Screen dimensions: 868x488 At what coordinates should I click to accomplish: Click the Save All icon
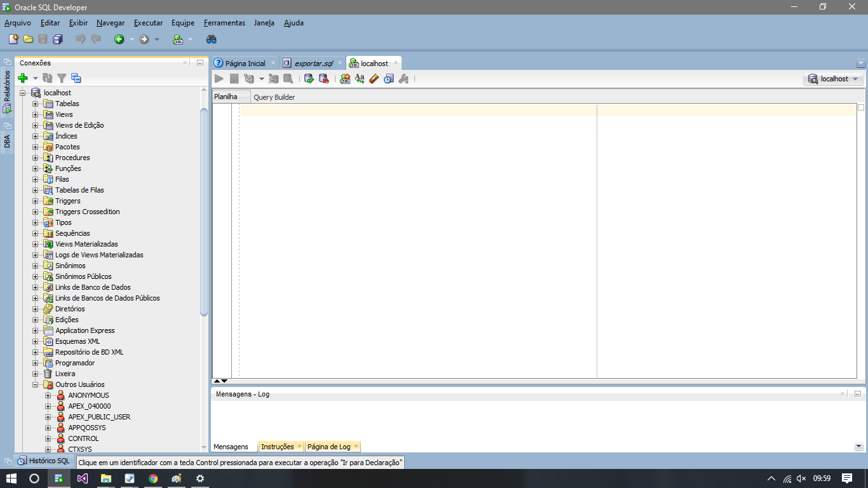[x=57, y=39]
